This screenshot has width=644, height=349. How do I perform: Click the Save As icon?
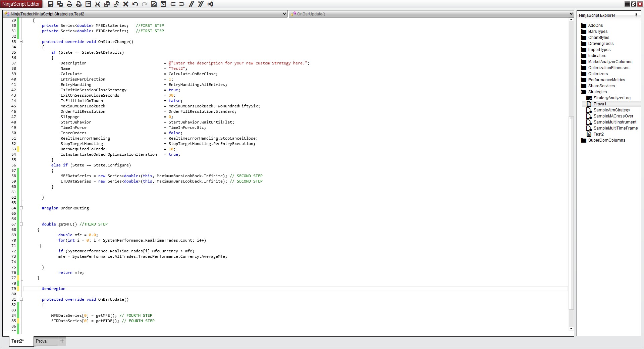(60, 4)
